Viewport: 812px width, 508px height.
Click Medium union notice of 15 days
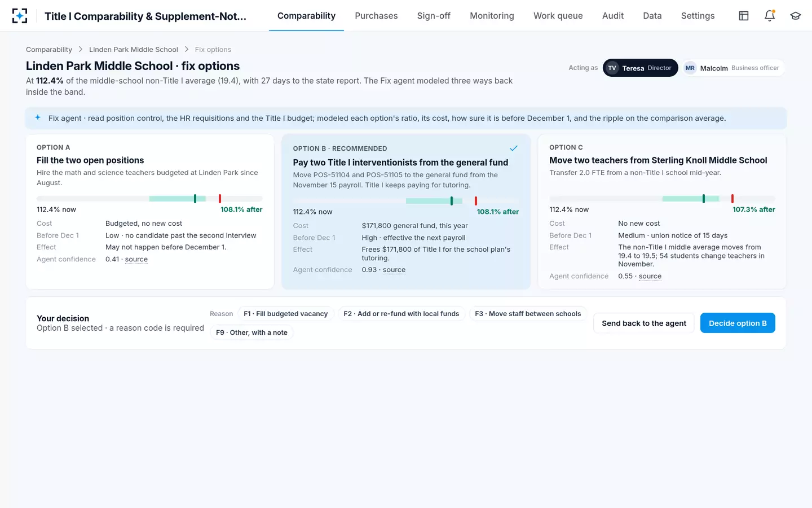[673, 235]
